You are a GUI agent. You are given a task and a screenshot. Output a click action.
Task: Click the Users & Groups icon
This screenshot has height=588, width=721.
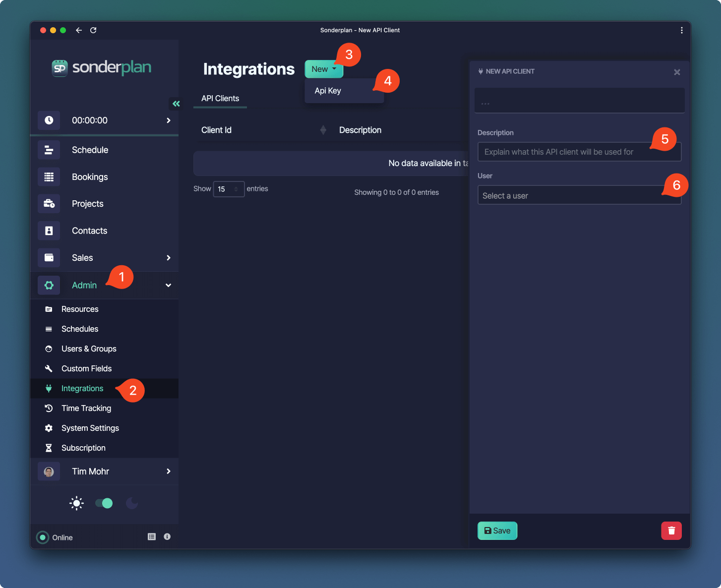tap(49, 349)
